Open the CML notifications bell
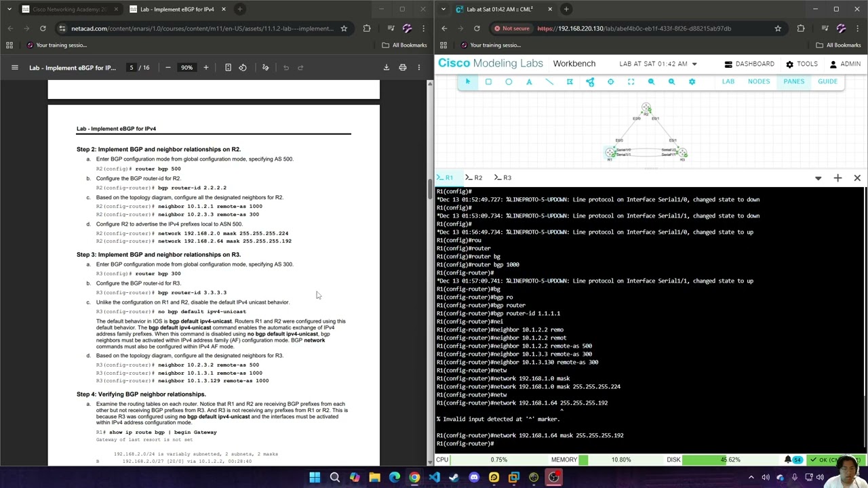This screenshot has height=488, width=868. tap(788, 460)
